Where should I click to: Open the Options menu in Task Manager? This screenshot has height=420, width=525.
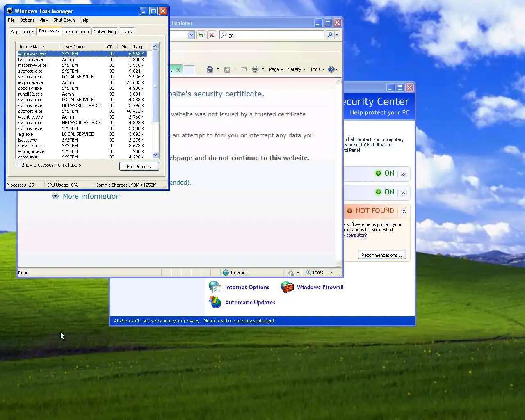click(27, 20)
